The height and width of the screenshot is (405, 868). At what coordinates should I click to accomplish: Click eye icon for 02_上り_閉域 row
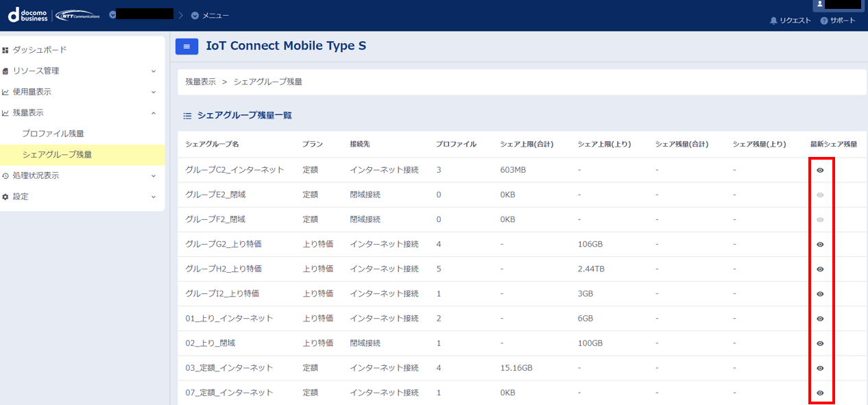[x=820, y=343]
